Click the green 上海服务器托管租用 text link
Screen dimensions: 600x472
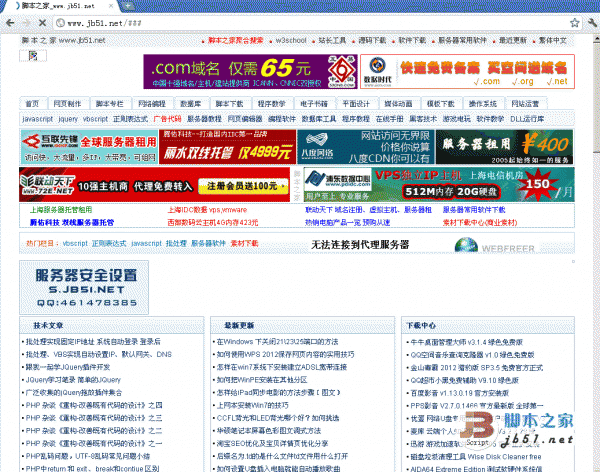tap(61, 210)
